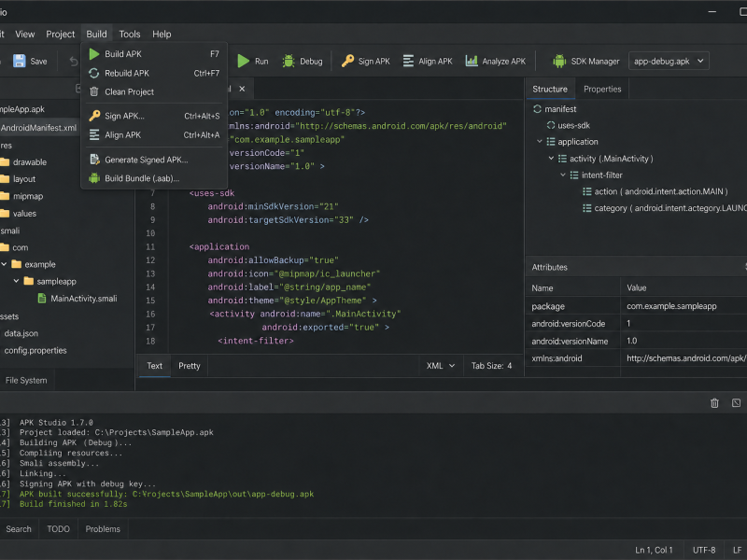Switch to the Pretty editor view tab
Viewport: 747px width, 560px height.
(190, 366)
